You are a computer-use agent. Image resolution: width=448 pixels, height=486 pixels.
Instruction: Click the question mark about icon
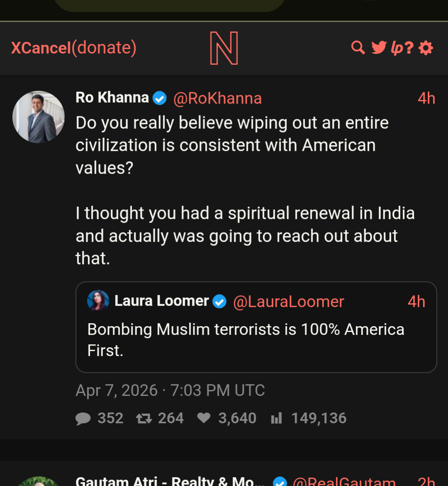(x=409, y=48)
